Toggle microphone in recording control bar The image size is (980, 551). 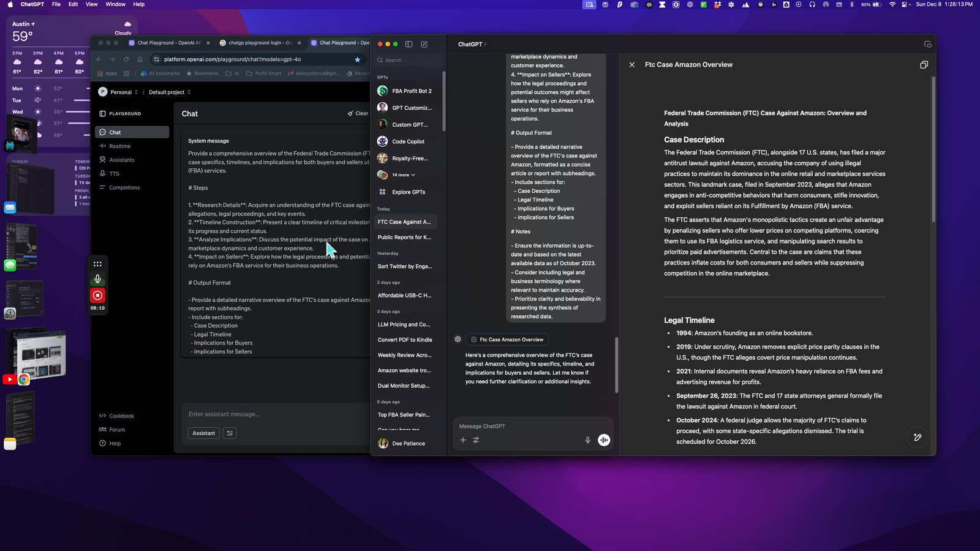(97, 279)
